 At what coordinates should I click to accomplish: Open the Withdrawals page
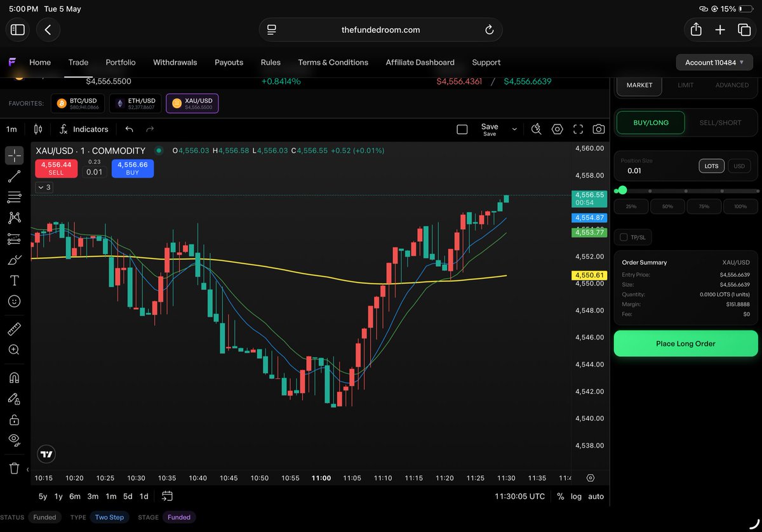pyautogui.click(x=175, y=62)
